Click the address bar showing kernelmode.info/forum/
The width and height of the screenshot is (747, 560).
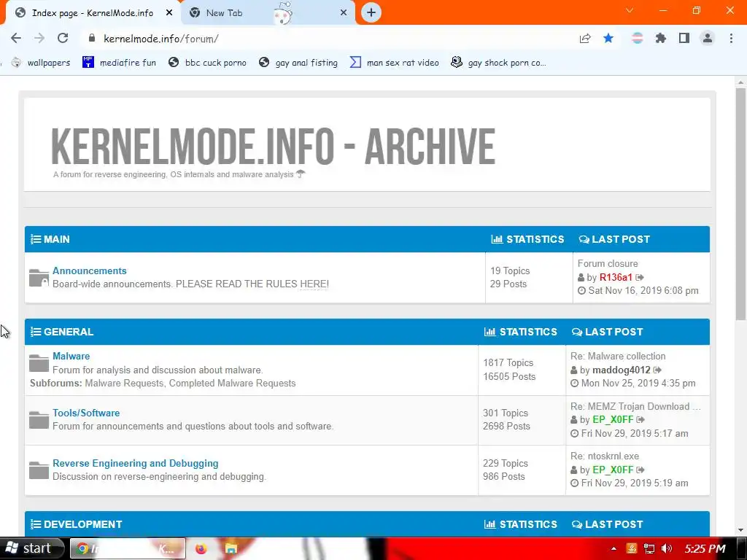pyautogui.click(x=329, y=39)
